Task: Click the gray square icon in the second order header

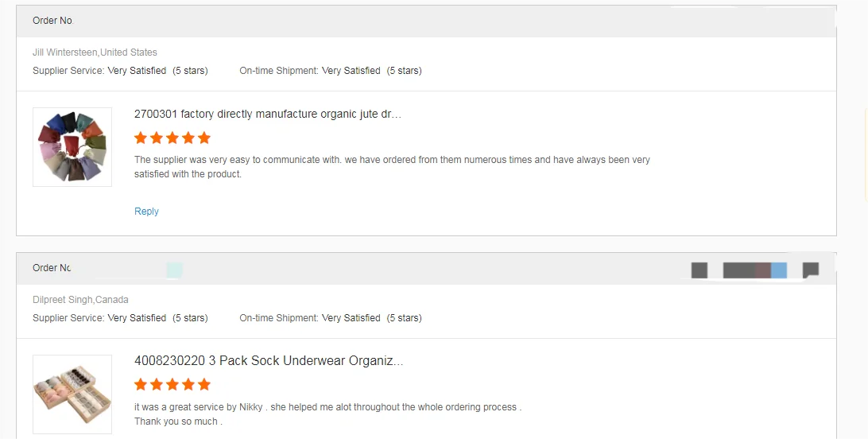Action: [x=699, y=270]
